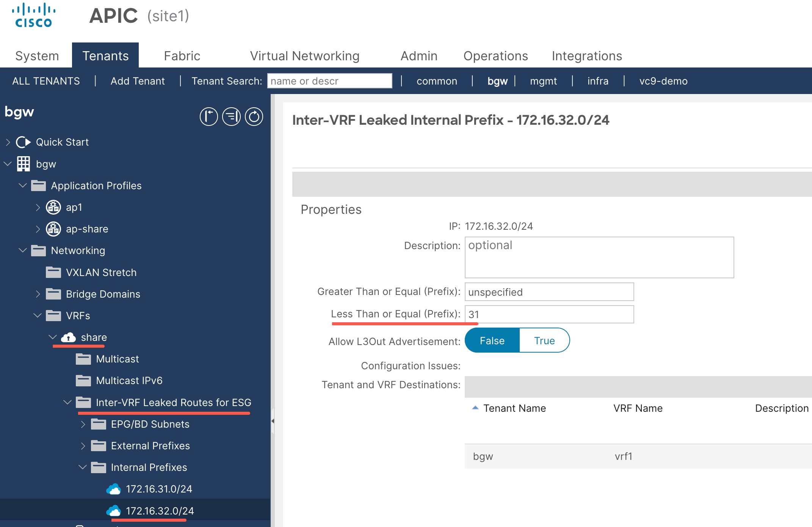Click the Less Than or Equal prefix field

point(549,314)
